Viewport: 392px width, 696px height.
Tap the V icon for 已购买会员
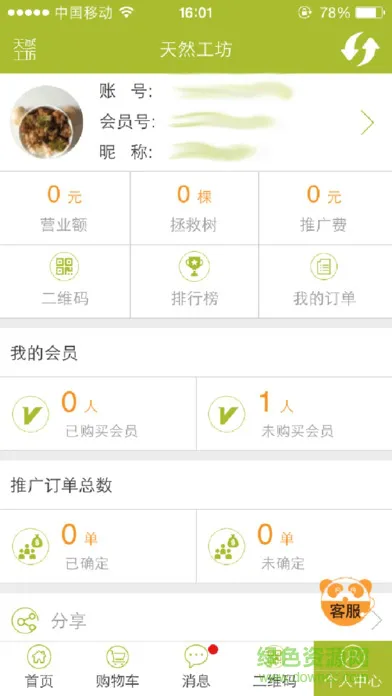(30, 414)
